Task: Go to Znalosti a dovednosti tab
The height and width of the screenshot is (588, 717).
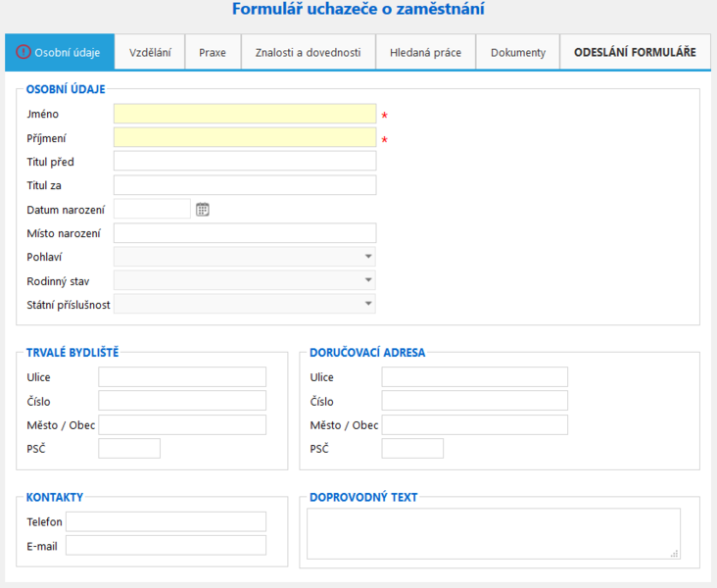Action: (309, 52)
